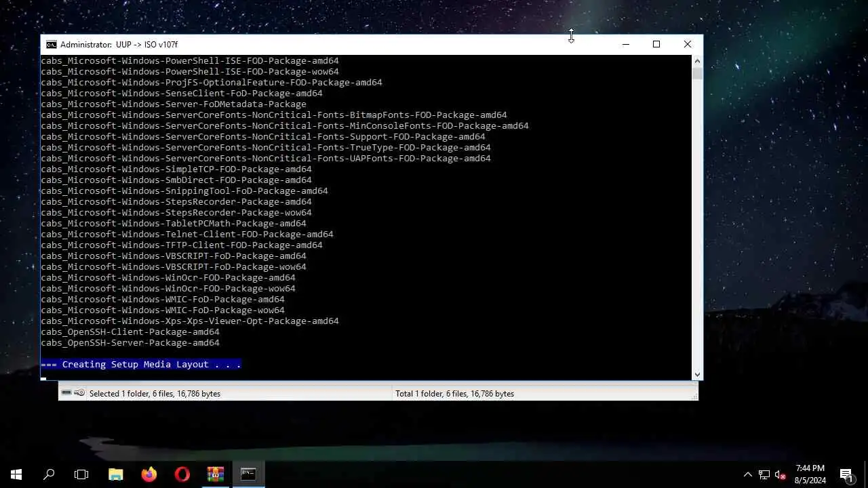Click the 'Fonts-Support-FOD-Package-amd64' line
This screenshot has height=488, width=868.
pos(263,137)
